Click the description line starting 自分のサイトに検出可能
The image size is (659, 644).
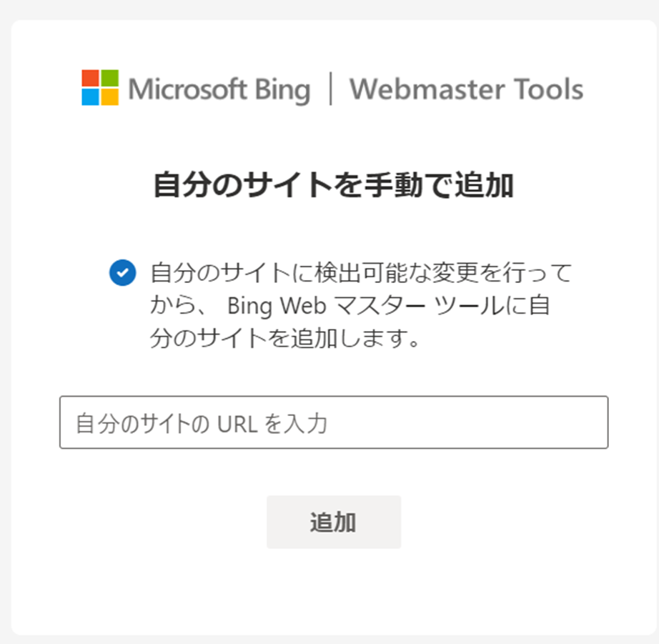(361, 273)
